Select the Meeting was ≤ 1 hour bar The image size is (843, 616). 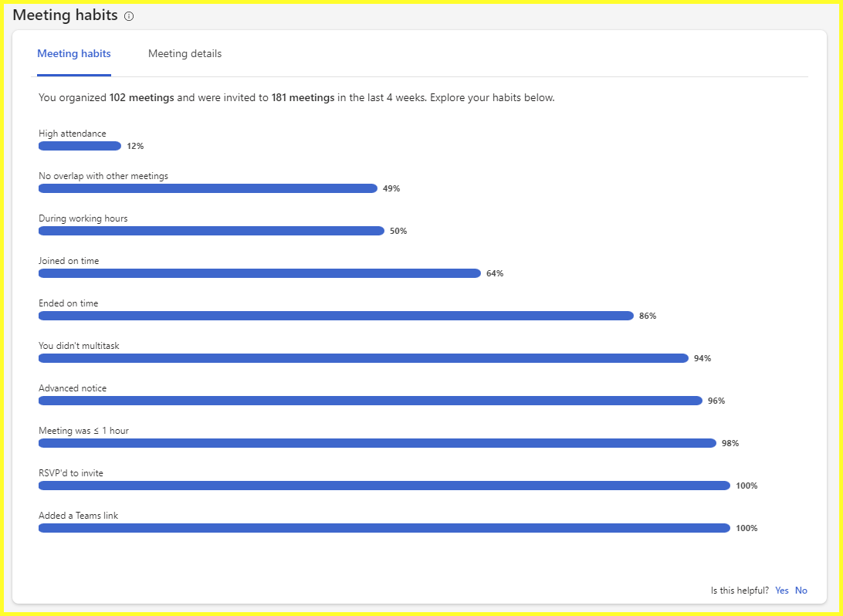(377, 443)
